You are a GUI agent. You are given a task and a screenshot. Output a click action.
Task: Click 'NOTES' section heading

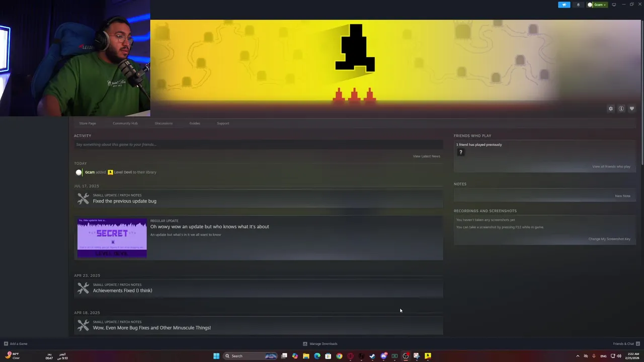460,184
